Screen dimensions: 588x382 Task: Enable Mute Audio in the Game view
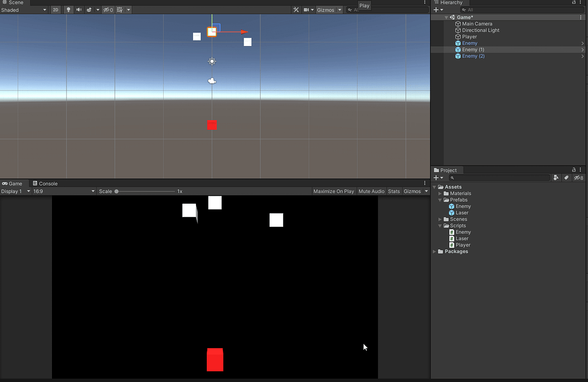[x=371, y=191]
